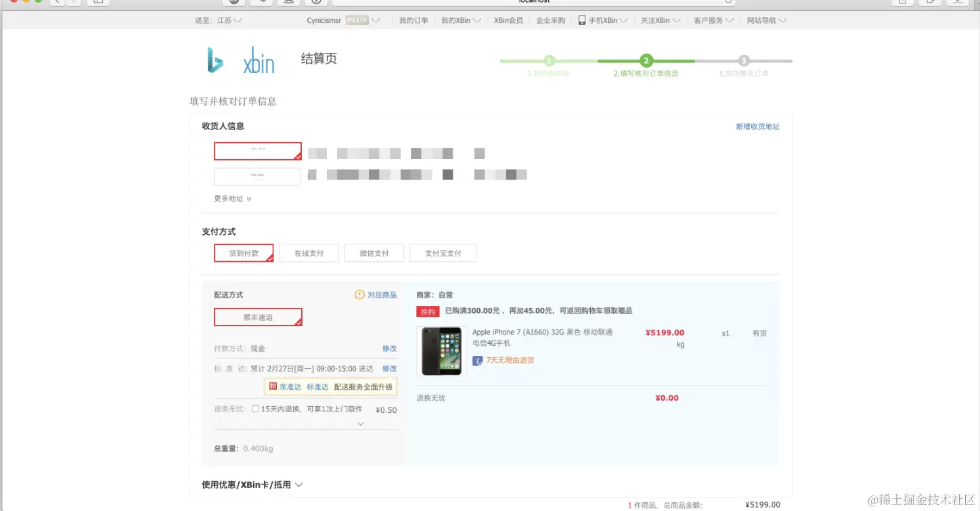Select the first, red-outlined recipient address box
The image size is (980, 511).
pos(258,151)
